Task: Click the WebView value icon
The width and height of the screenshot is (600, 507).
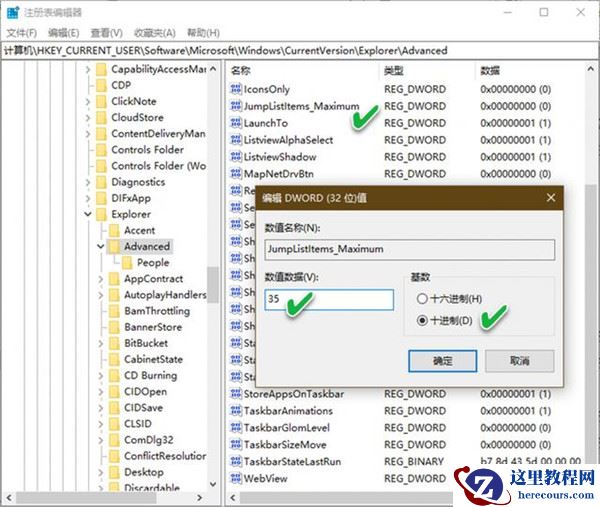Action: coord(236,478)
